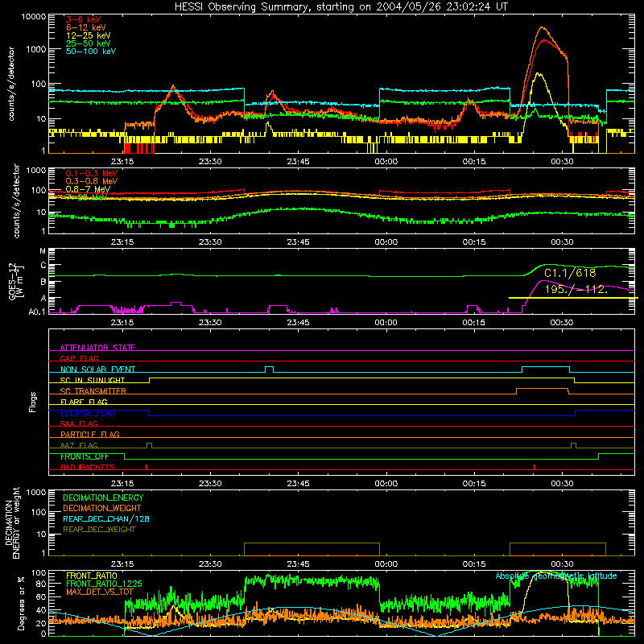The image size is (644, 644).
Task: Click the yellow horizontal flare bar in GOES panel
Action: [x=573, y=298]
